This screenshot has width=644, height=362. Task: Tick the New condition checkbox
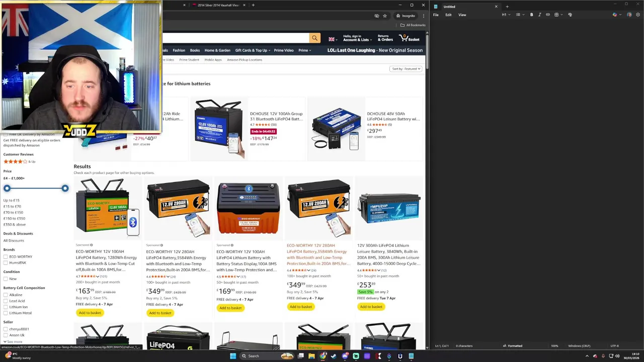click(6, 279)
